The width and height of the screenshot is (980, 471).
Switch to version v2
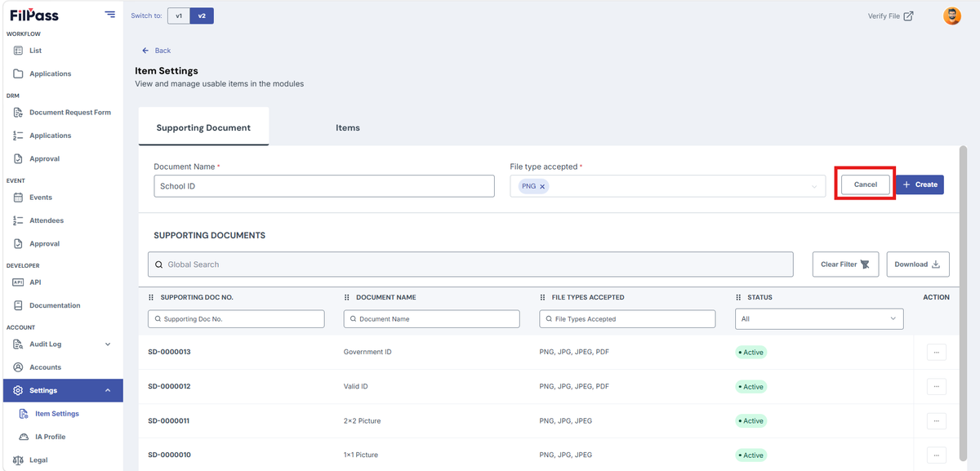202,16
